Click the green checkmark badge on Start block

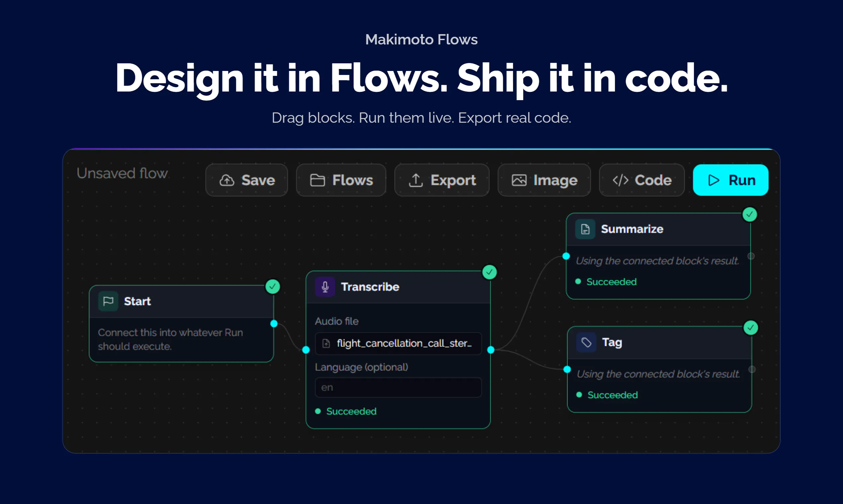click(272, 286)
